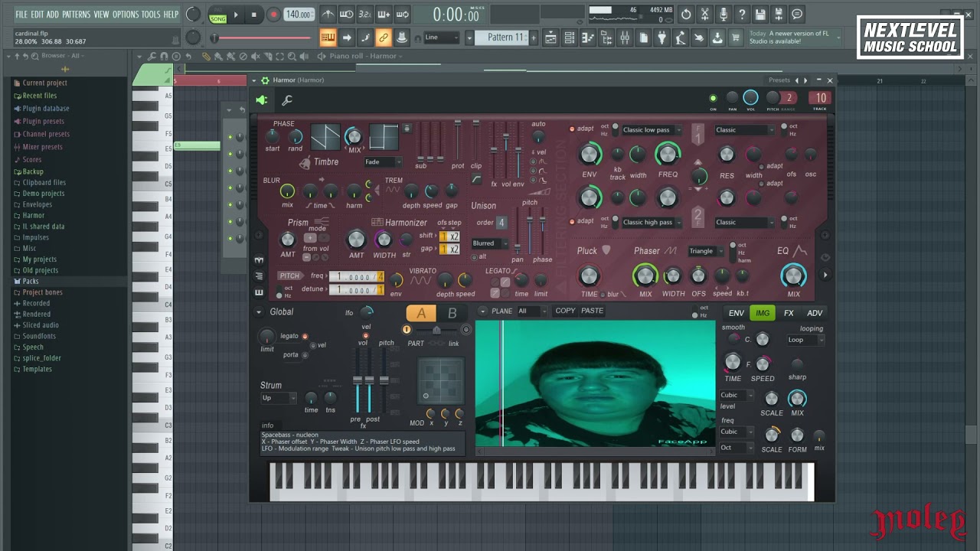Click the stop playback button
The height and width of the screenshot is (551, 980).
(255, 15)
